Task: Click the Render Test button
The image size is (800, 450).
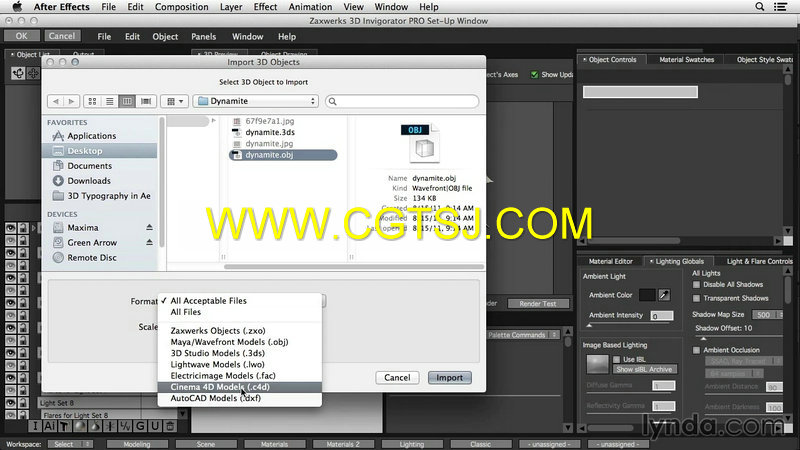Action: [x=538, y=304]
